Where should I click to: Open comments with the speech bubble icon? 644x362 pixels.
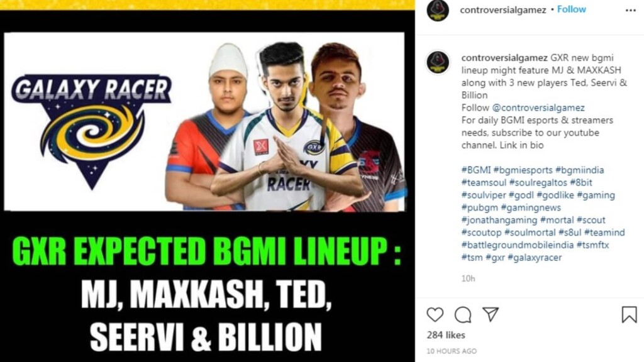[x=463, y=315]
